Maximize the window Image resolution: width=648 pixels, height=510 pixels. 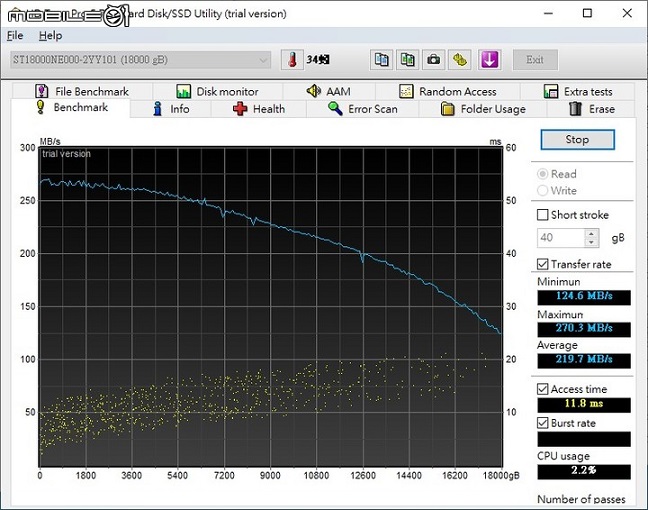[x=587, y=13]
